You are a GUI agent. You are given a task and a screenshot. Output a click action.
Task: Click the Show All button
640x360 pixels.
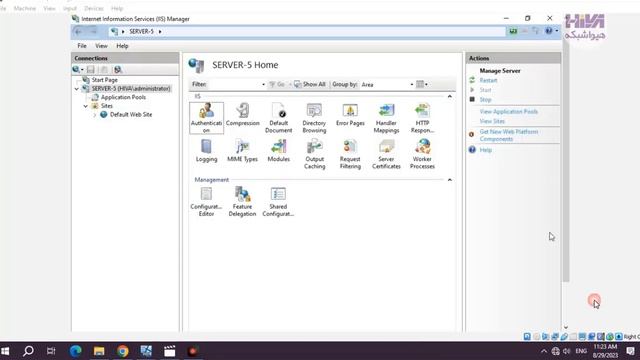click(x=310, y=84)
